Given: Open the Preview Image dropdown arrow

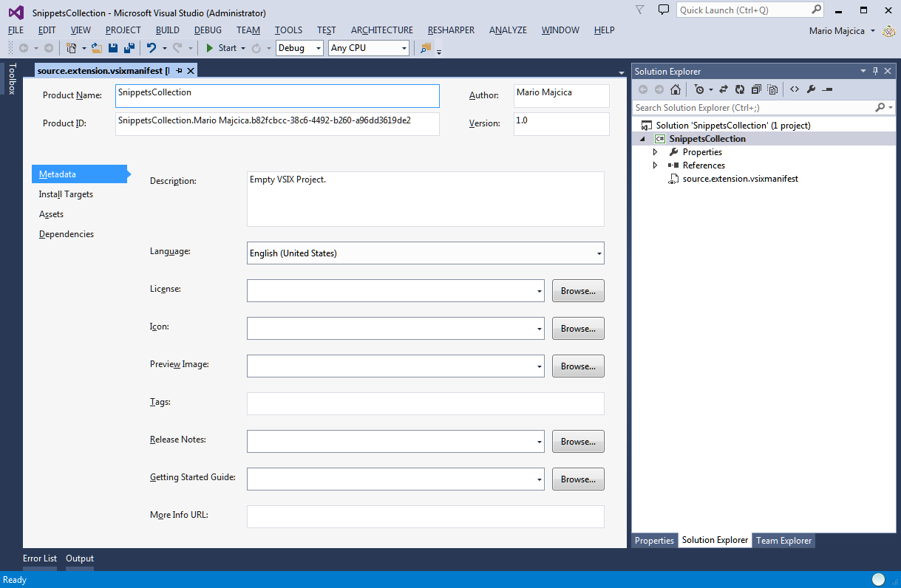Looking at the screenshot, I should click(540, 366).
